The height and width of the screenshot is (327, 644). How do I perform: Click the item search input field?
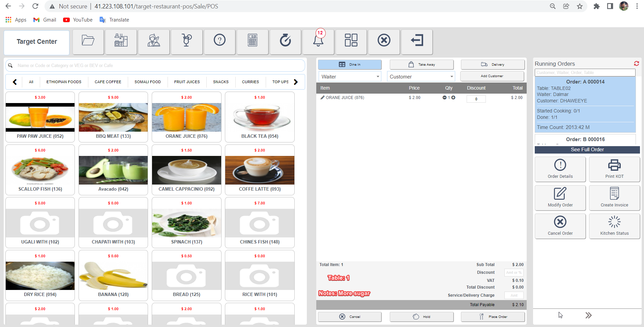(x=155, y=66)
